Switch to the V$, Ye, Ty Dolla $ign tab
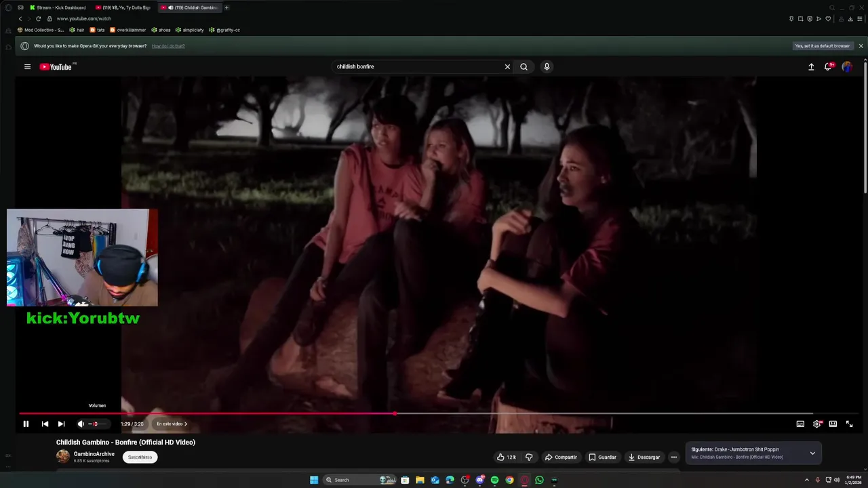The height and width of the screenshot is (488, 868). (x=123, y=7)
